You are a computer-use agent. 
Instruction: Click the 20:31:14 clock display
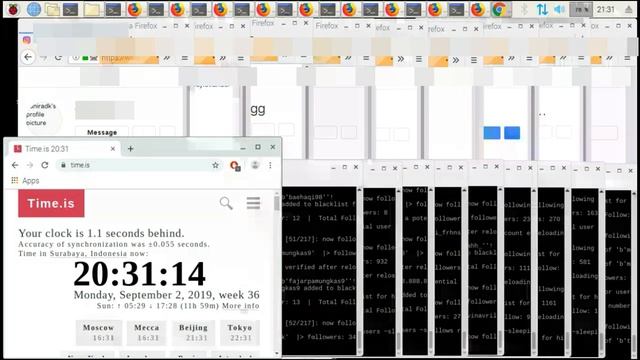click(x=140, y=274)
